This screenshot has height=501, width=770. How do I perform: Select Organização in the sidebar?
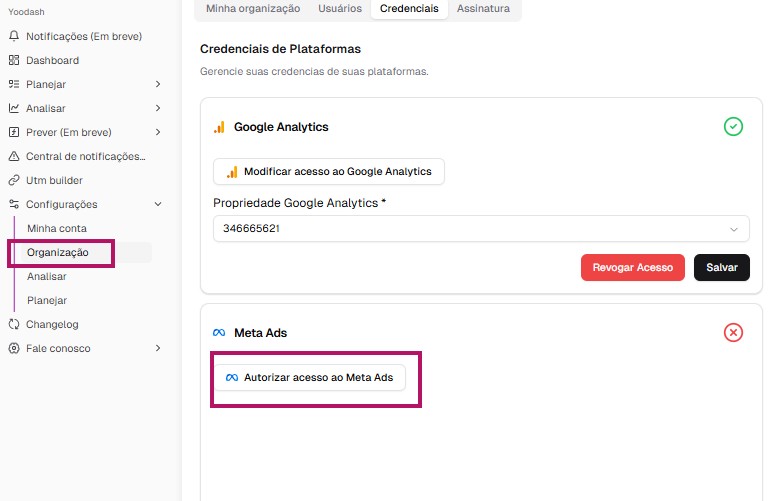click(57, 252)
